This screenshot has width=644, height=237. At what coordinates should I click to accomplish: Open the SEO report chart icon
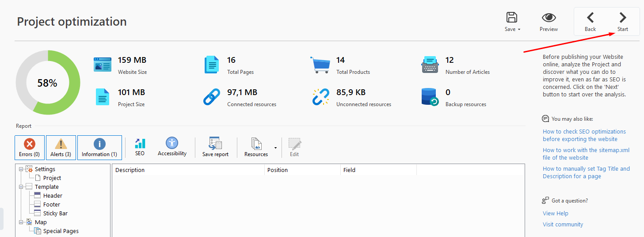[140, 144]
